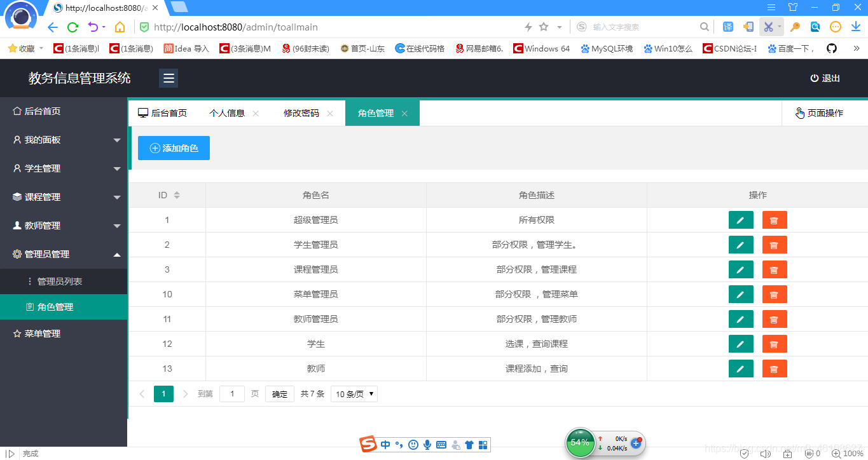Close the 角色管理 tab

coord(404,113)
